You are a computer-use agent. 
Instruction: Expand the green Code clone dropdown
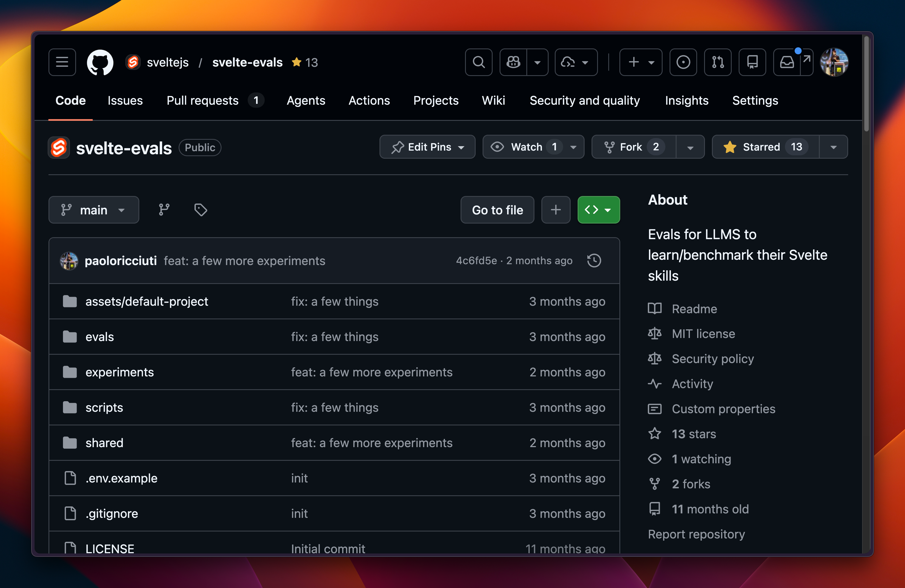tap(599, 210)
